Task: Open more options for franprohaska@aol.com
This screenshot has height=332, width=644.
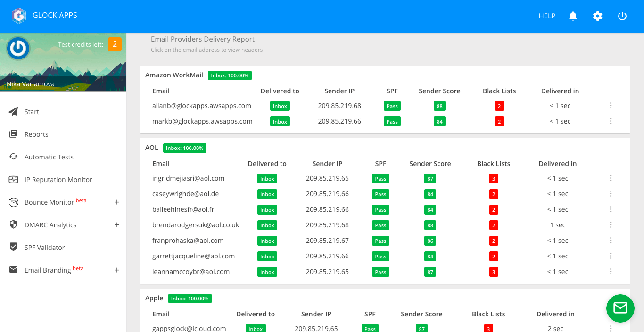Action: (x=611, y=241)
